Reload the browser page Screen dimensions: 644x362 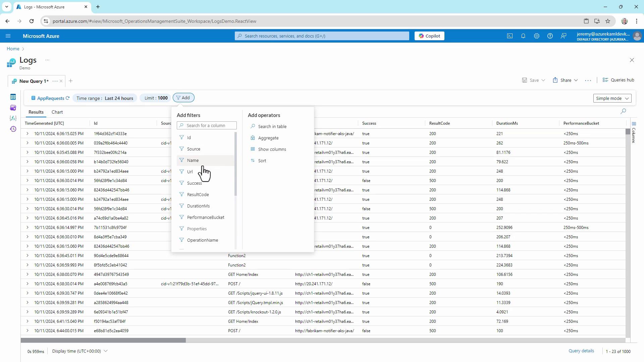[x=32, y=21]
